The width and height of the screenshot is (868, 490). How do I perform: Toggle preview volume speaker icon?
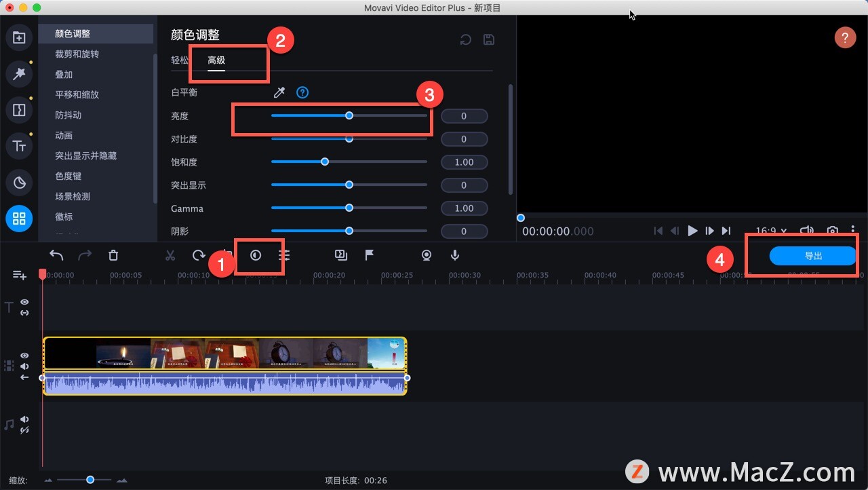point(806,231)
